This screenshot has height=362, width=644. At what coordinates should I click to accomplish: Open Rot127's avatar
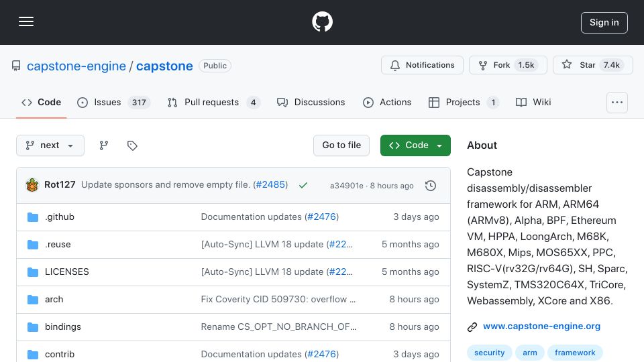[x=32, y=185]
